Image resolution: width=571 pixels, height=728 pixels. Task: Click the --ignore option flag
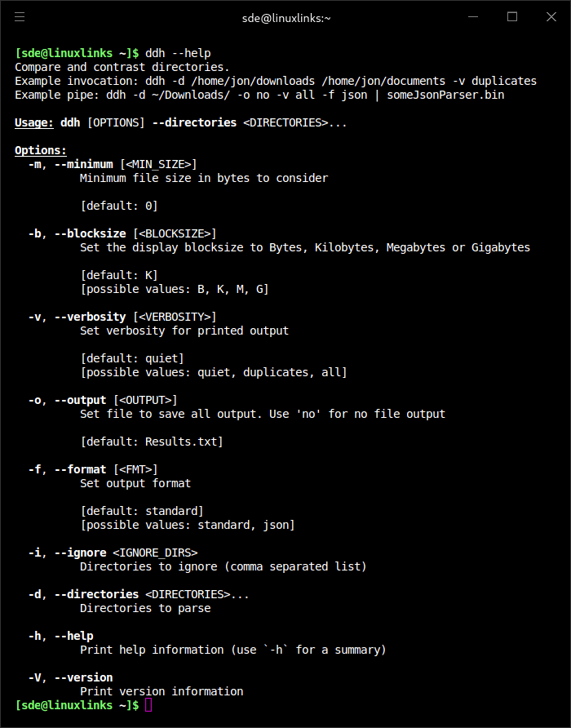(80, 553)
